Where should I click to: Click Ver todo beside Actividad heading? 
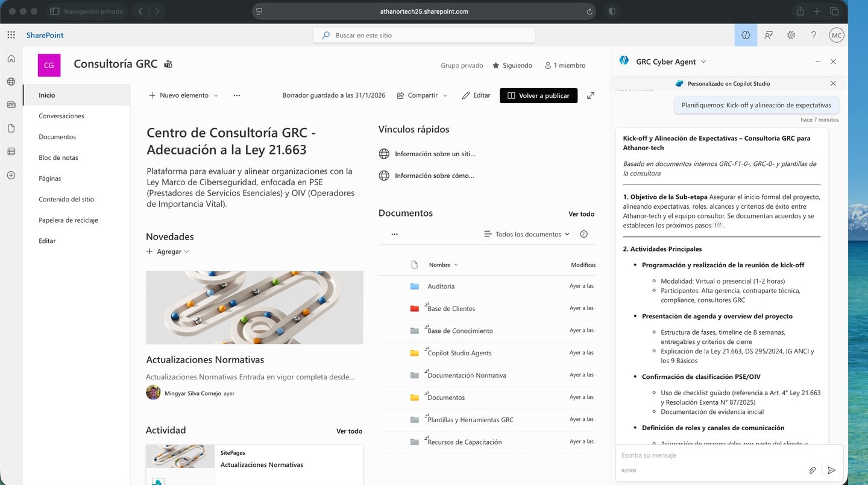click(x=349, y=431)
